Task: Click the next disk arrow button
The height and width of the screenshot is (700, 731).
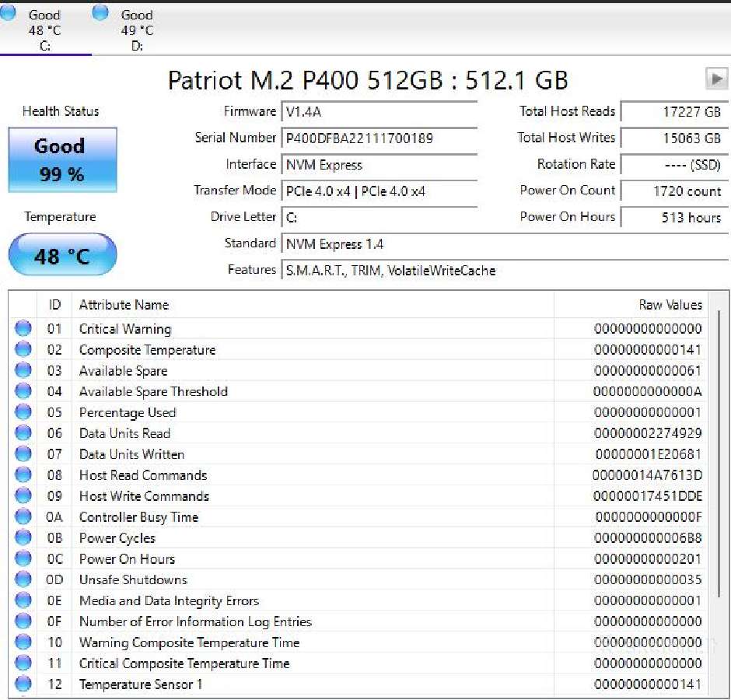Action: (716, 79)
